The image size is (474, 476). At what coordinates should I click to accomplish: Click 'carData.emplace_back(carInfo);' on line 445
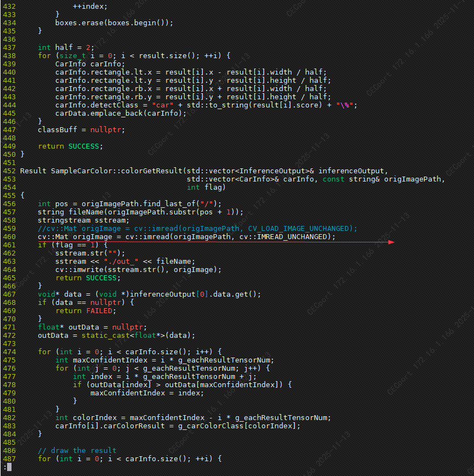coord(121,113)
